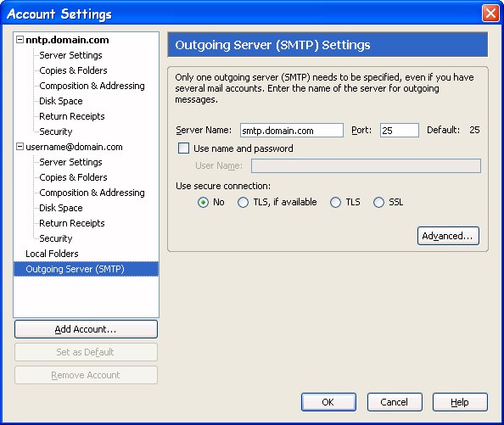Viewport: 504px width, 425px height.
Task: Open Security under nntp.domain.com
Action: click(x=56, y=131)
